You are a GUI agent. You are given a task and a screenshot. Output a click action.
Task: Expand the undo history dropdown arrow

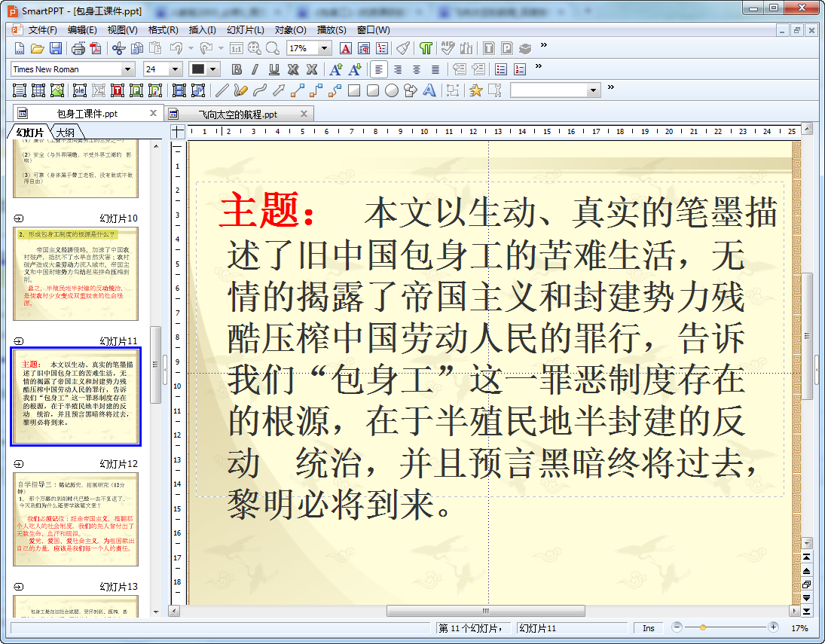(x=191, y=48)
